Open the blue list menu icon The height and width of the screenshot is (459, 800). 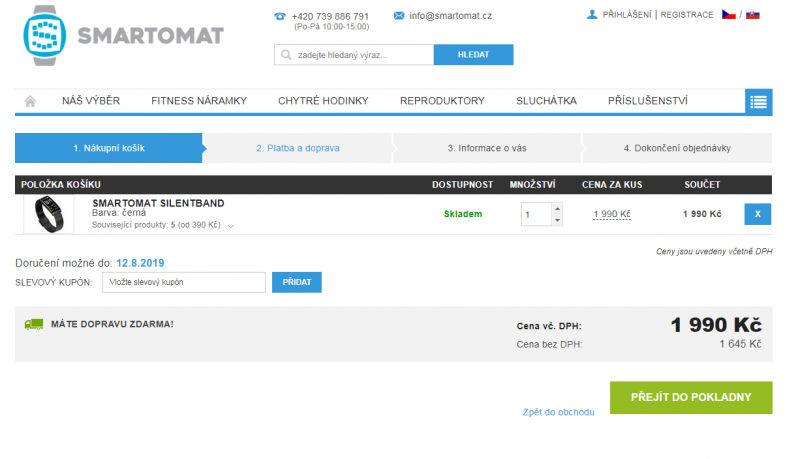click(758, 102)
